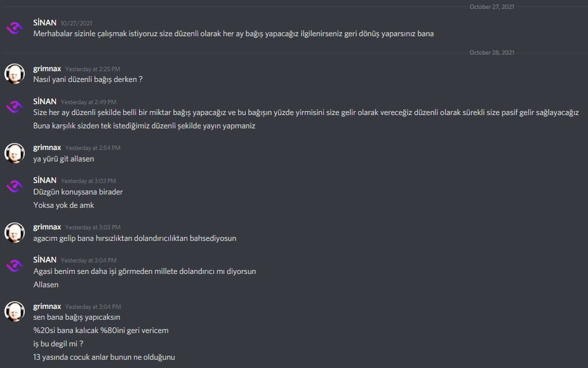Select grimnax's avatar beside the 2:54 PM message
The height and width of the screenshot is (368, 588).
pos(14,153)
